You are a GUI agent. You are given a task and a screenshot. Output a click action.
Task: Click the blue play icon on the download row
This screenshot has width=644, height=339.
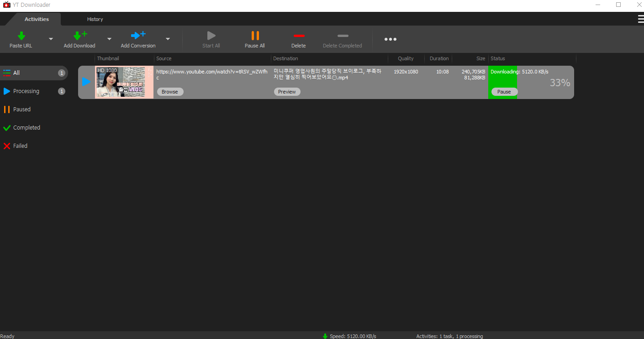point(86,82)
